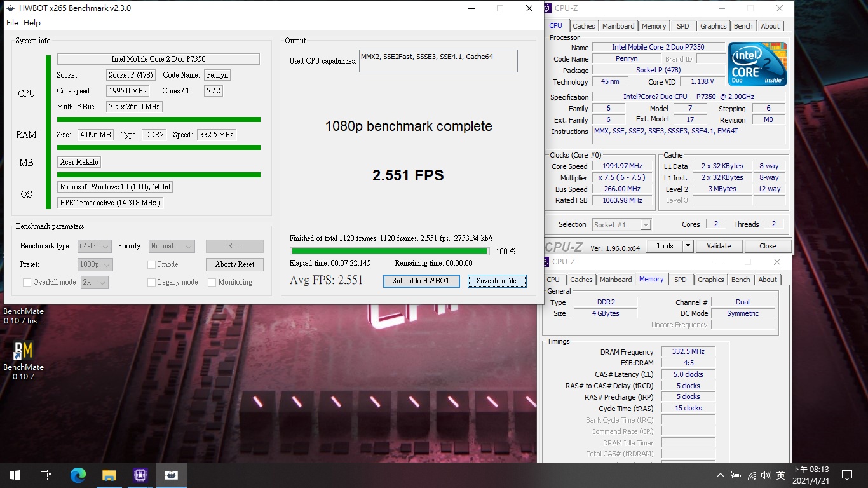This screenshot has height=488, width=868.
Task: Click the DRAM Frequency 332.5 MHz value
Action: [688, 351]
